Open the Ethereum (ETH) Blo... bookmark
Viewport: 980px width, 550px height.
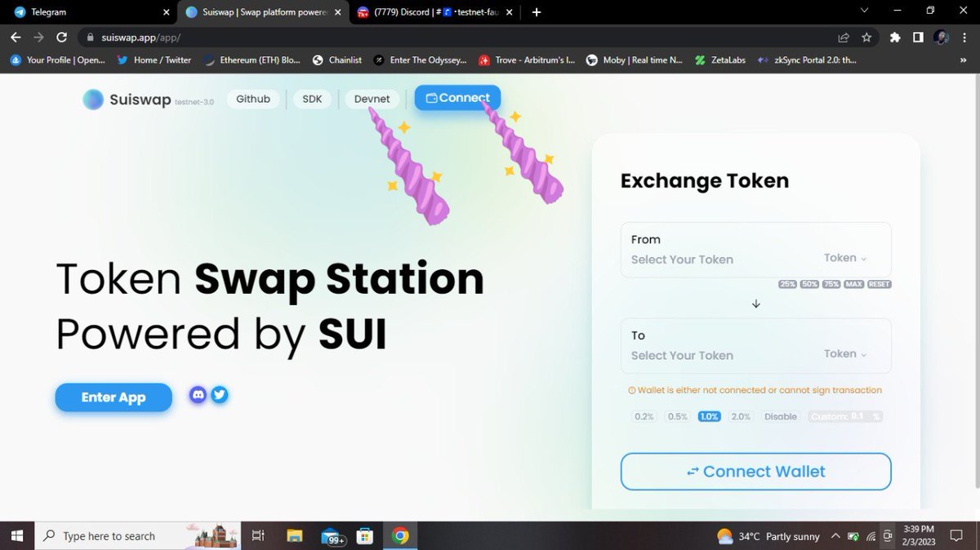[x=252, y=60]
